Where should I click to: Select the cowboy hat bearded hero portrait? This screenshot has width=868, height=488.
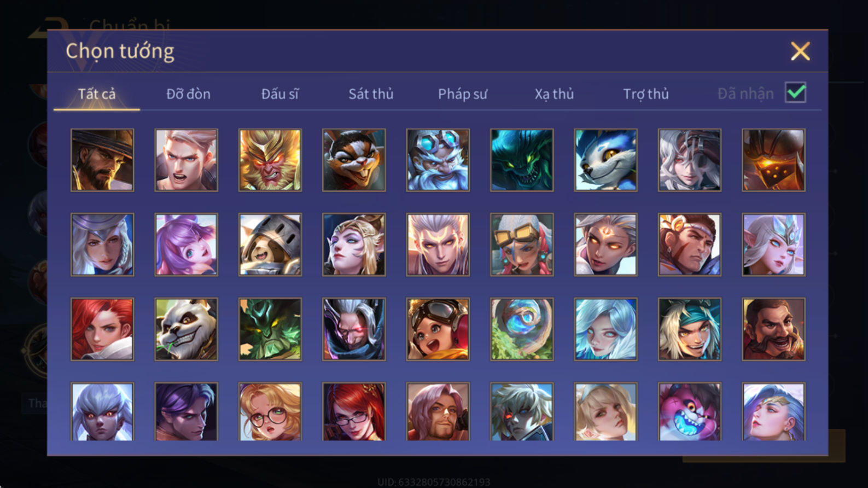tap(102, 160)
